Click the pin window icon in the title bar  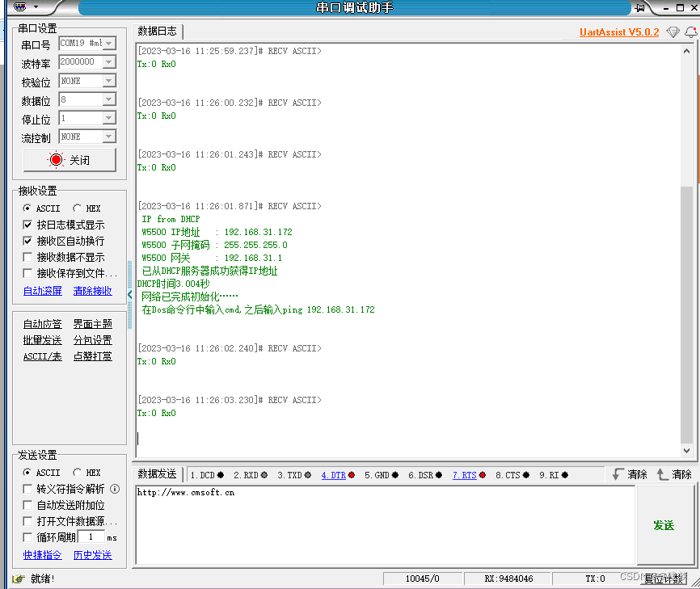640,7
